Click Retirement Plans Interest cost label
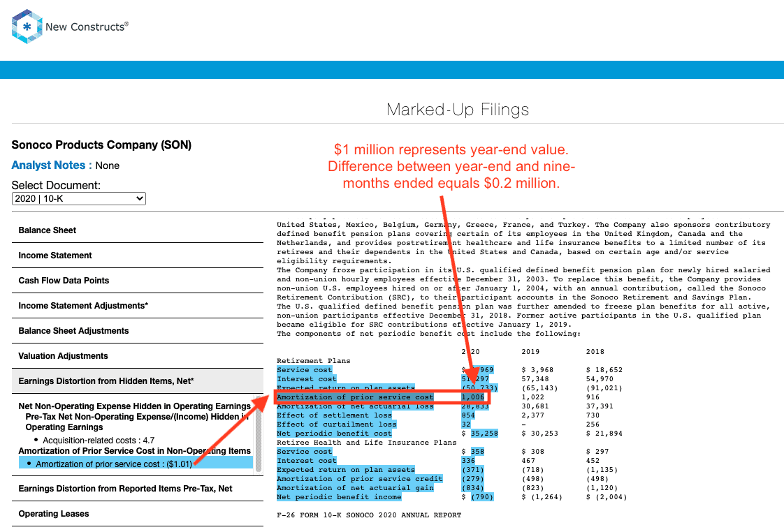784x532 pixels. point(307,378)
